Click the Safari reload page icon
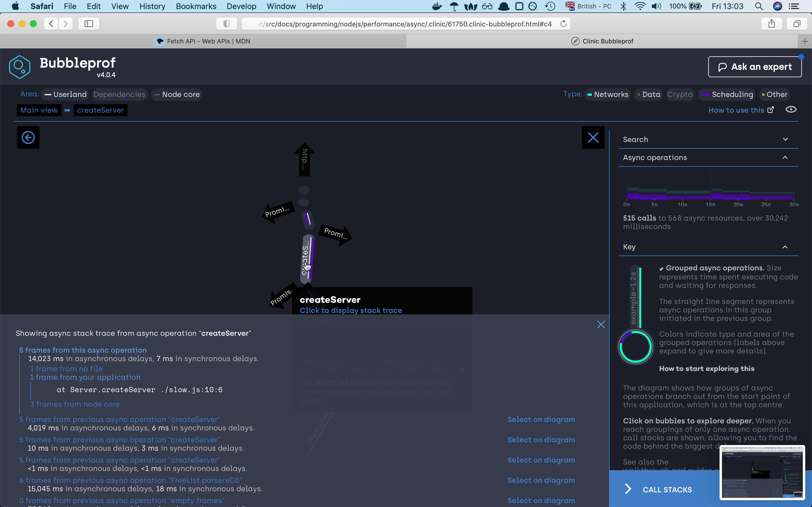812x507 pixels. (563, 24)
